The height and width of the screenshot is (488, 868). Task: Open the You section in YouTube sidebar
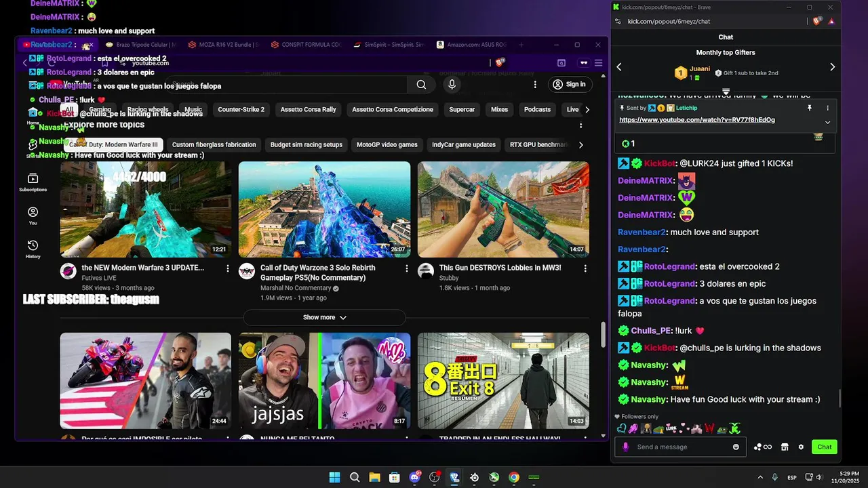click(x=33, y=216)
